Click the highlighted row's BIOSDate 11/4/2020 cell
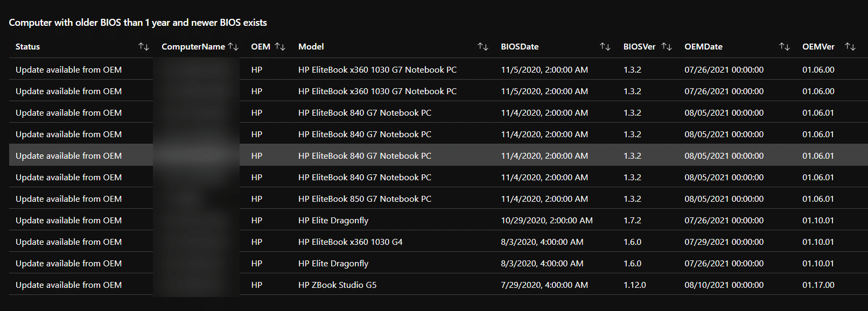868x311 pixels. click(544, 156)
